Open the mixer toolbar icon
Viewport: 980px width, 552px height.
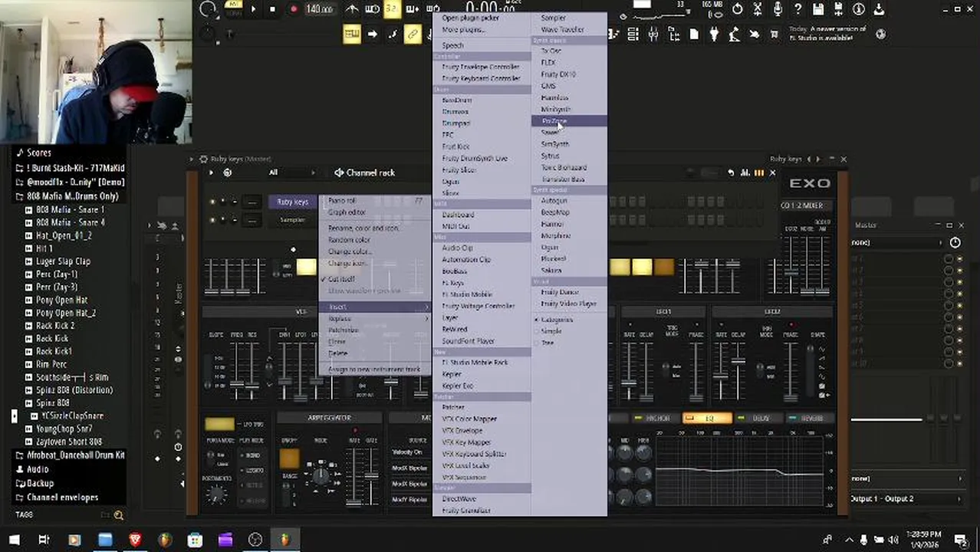[x=653, y=34]
